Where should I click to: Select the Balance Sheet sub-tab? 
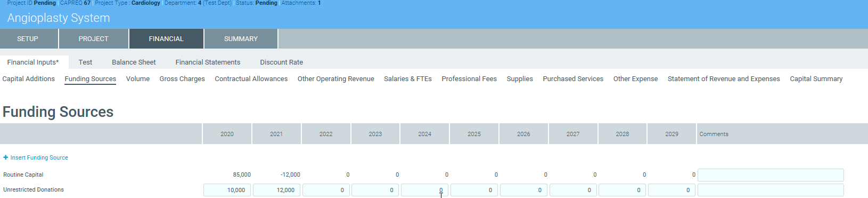134,62
